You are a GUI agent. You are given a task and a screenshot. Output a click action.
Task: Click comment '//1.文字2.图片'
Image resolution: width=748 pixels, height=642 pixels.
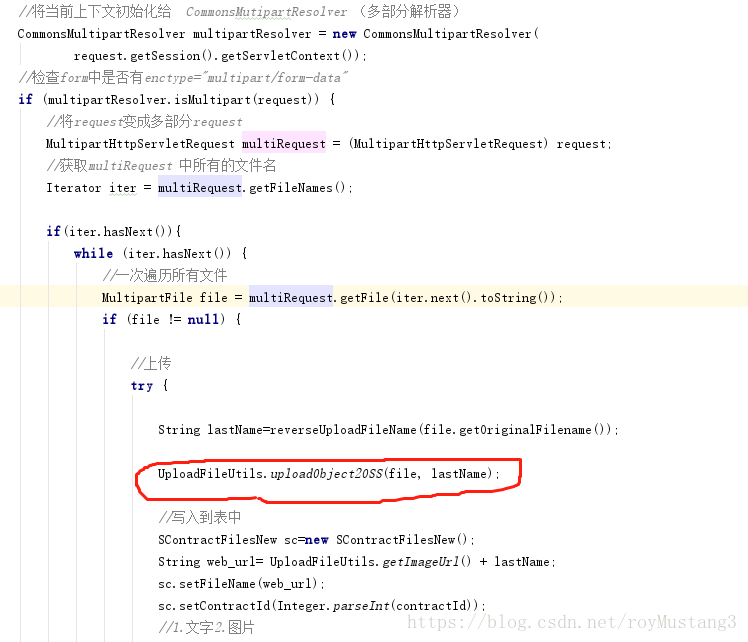pos(206,627)
